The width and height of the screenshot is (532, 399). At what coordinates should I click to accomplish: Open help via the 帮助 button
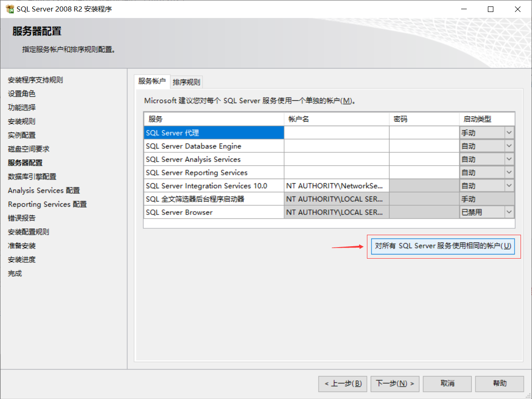click(x=499, y=384)
